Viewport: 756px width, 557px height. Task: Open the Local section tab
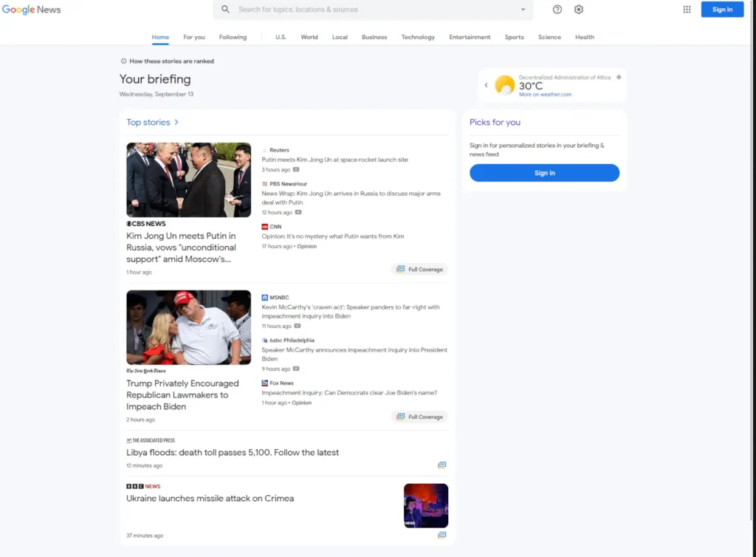(x=340, y=37)
